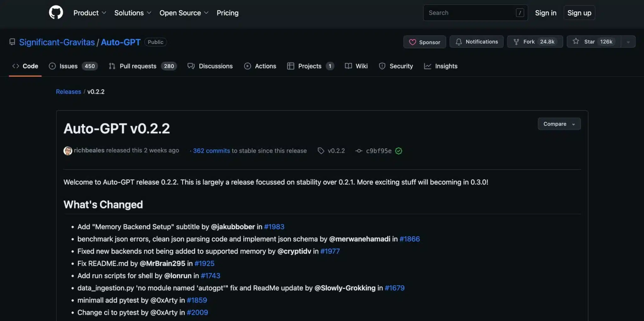Open the Issues tab icon
The width and height of the screenshot is (644, 321).
coord(52,66)
